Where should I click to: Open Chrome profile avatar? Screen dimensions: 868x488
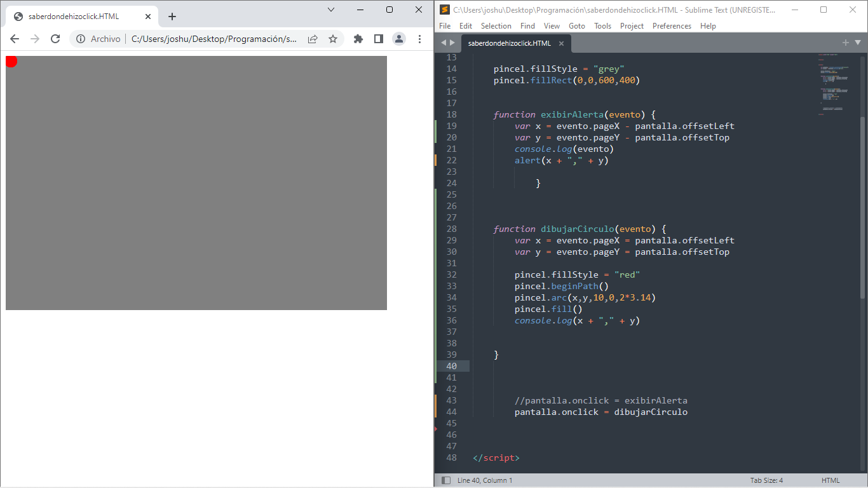tap(399, 39)
